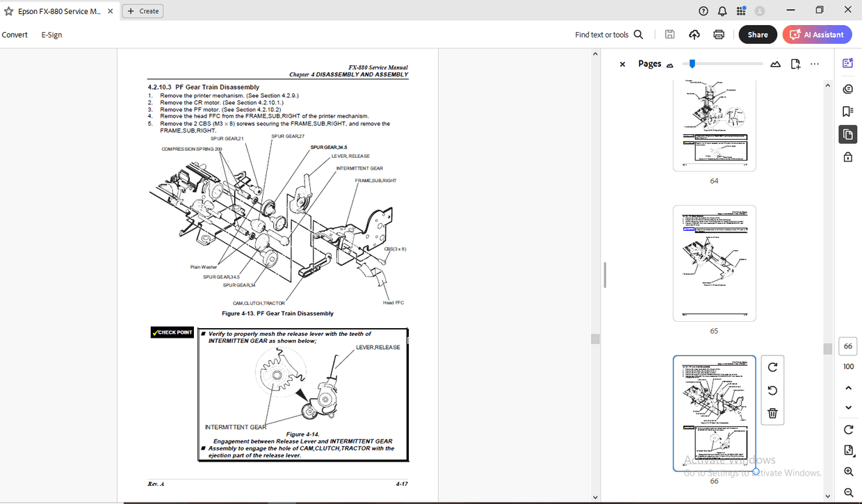Close the Epson FX-880 Service Manual tab
Viewport: 862px width, 504px height.
point(111,11)
